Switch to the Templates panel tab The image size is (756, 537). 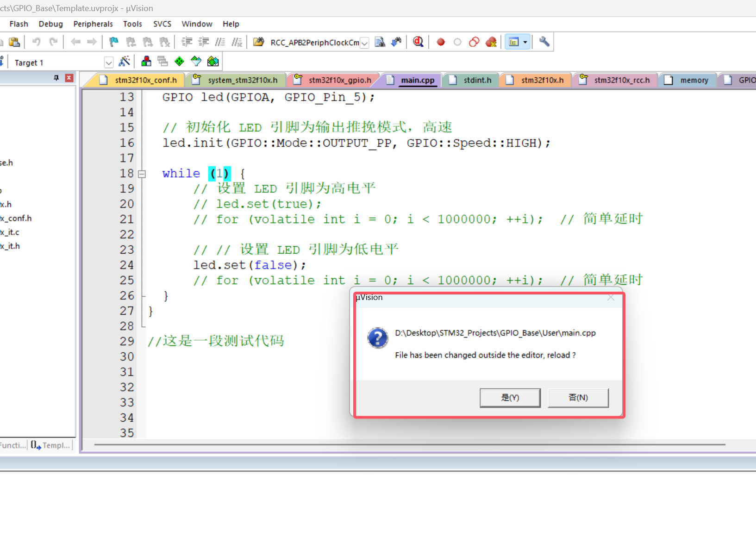pos(50,445)
